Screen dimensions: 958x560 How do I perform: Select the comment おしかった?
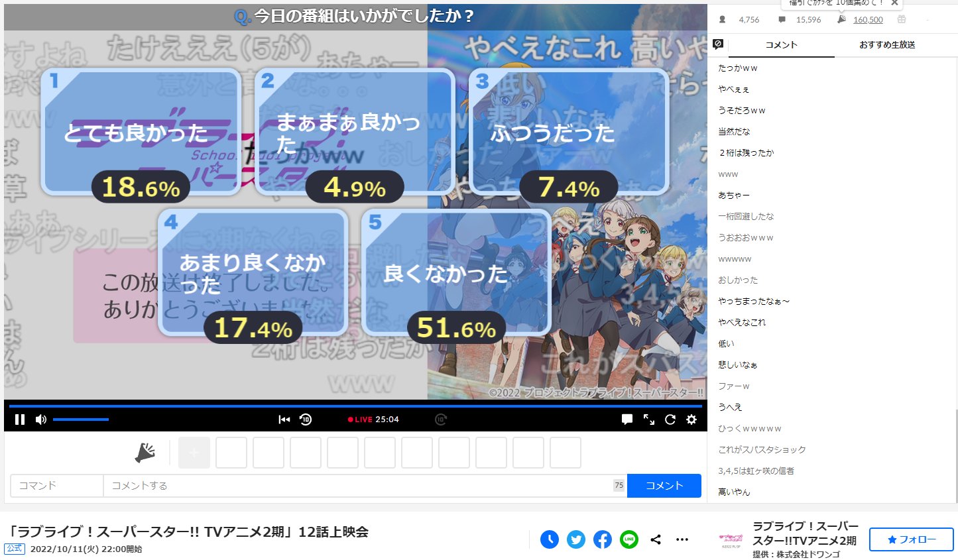click(x=738, y=280)
